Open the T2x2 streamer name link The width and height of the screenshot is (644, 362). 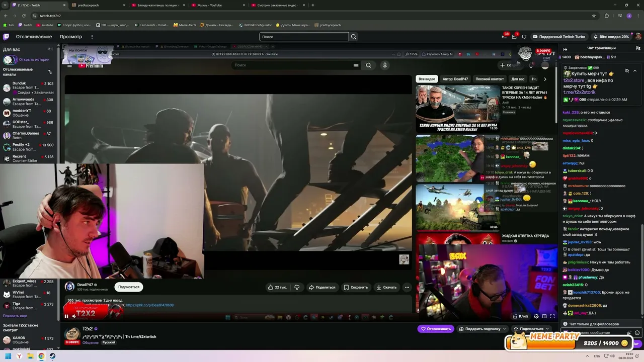[x=88, y=329]
